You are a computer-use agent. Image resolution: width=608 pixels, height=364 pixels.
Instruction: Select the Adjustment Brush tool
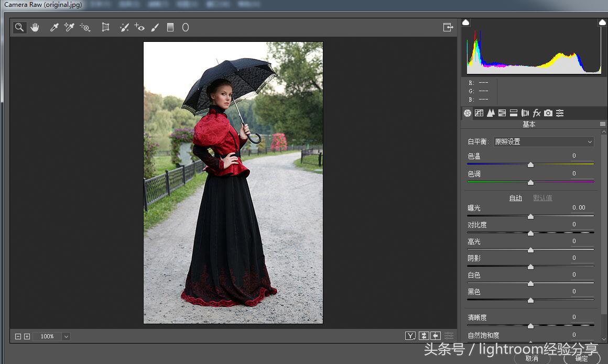click(x=155, y=27)
